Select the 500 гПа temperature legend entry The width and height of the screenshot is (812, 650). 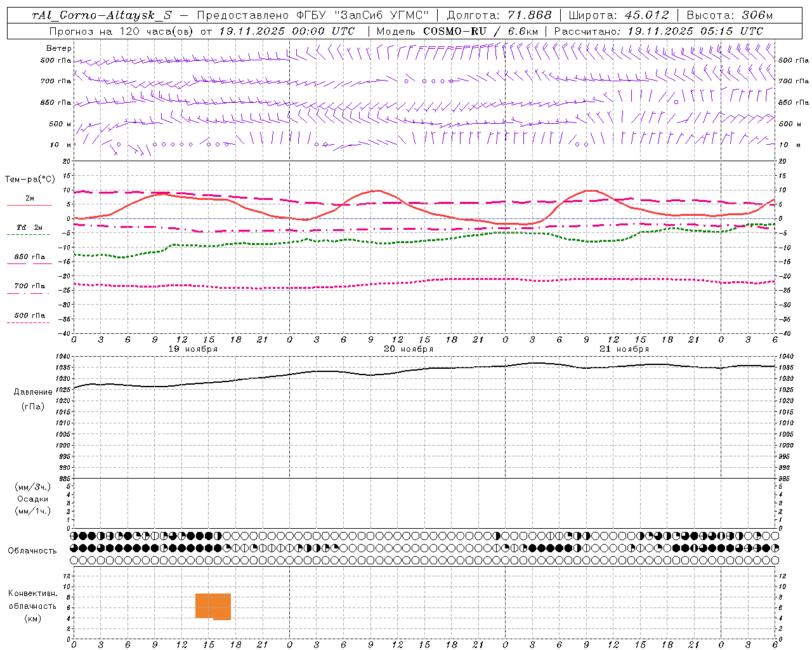coord(30,315)
